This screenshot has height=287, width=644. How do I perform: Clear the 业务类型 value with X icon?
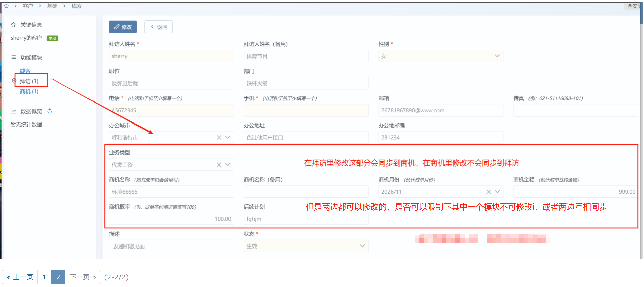(x=219, y=165)
